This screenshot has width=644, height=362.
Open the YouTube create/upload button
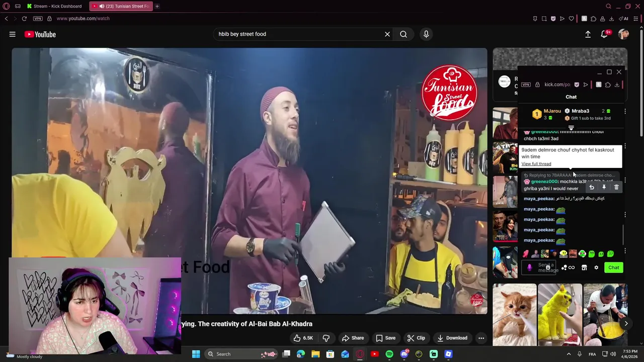588,34
